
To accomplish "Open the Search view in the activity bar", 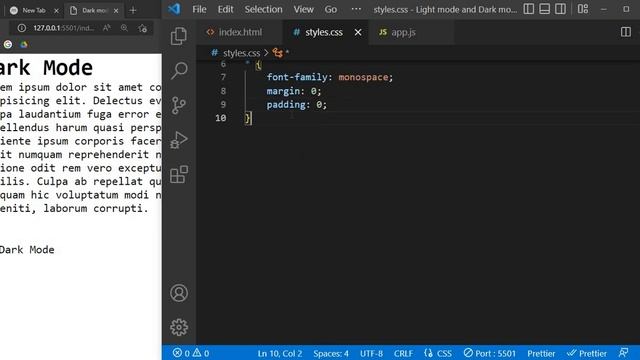I will (x=179, y=71).
